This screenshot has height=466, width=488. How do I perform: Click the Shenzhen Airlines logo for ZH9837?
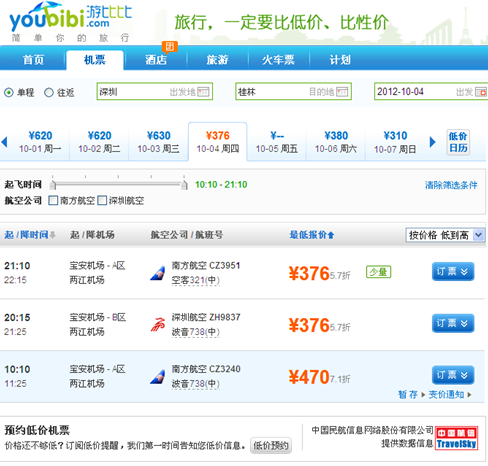point(157,325)
